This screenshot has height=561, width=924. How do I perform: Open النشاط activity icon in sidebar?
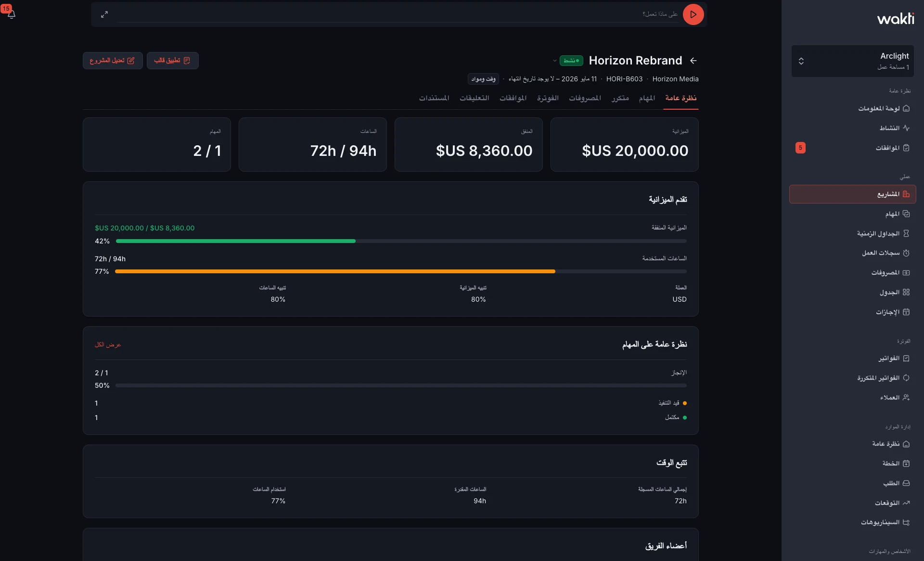906,128
